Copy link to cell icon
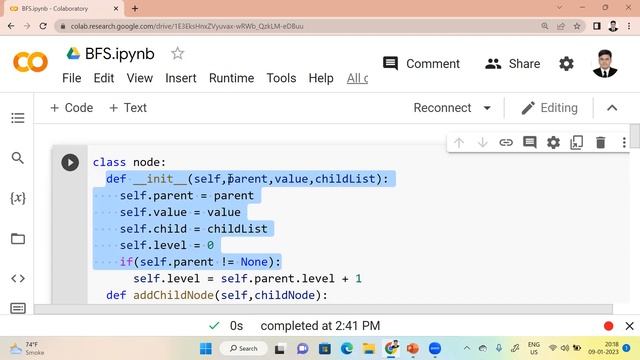This screenshot has width=640, height=360. (506, 142)
